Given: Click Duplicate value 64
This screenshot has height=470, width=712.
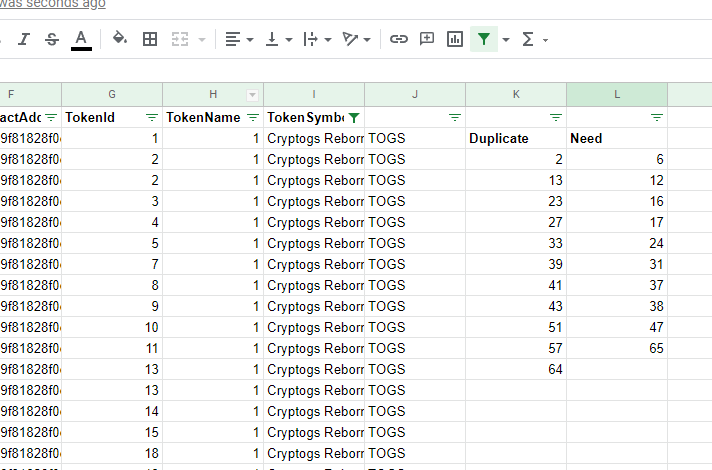Looking at the screenshot, I should (516, 369).
